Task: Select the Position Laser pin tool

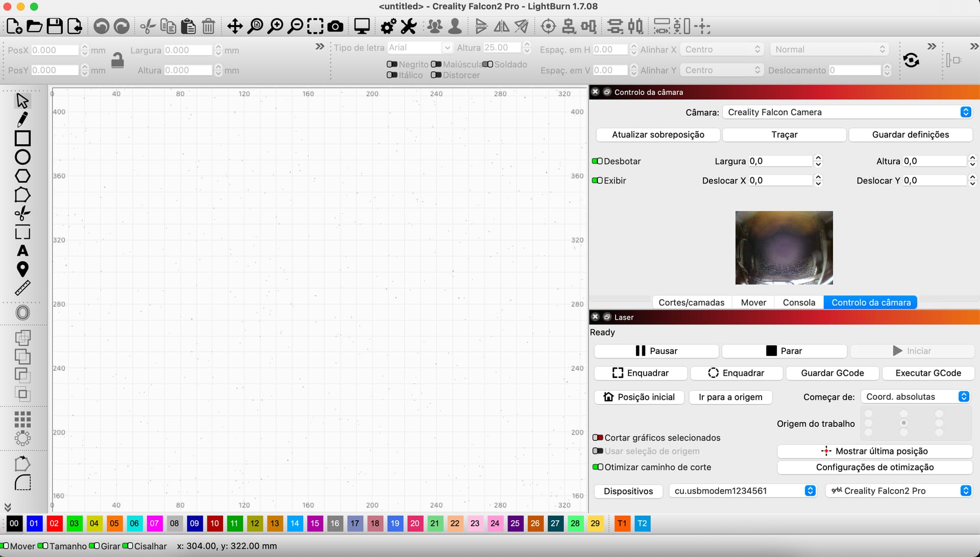Action: 22,269
